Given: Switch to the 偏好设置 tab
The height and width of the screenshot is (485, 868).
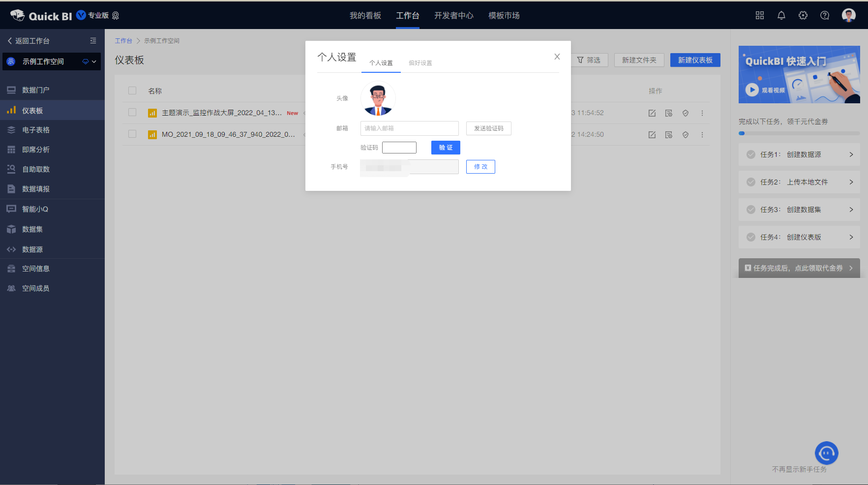Looking at the screenshot, I should 420,63.
